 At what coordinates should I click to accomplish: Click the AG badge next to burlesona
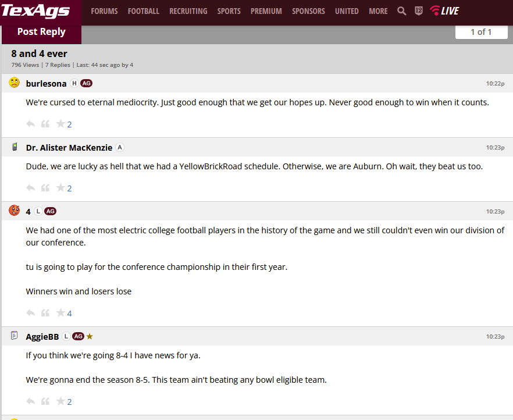click(86, 83)
